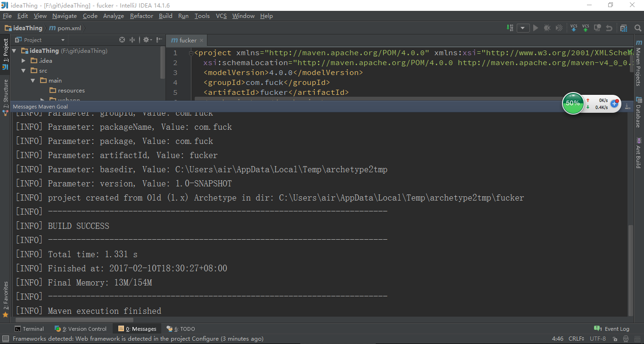Open Project panel settings gear
Screen dimensions: 644x344
click(147, 40)
